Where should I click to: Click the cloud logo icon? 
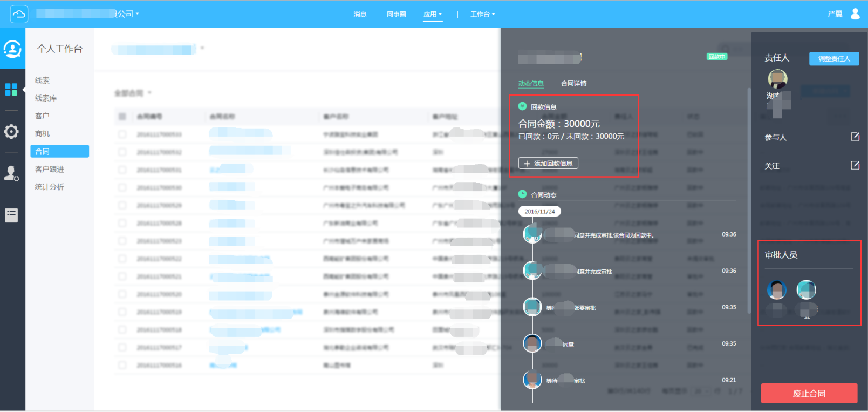coord(19,14)
